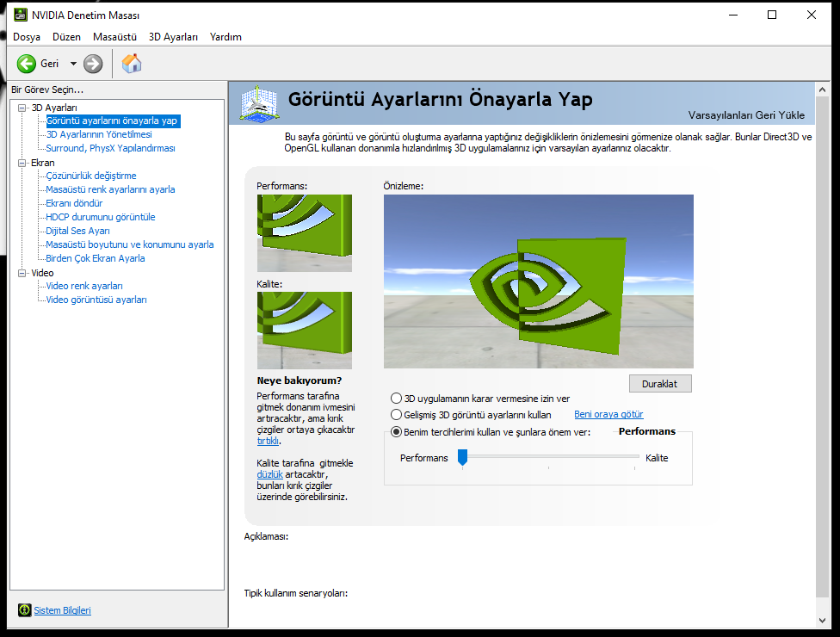Screen dimensions: 840x637
Task: Click the green Geri back arrow icon
Action: [x=26, y=64]
